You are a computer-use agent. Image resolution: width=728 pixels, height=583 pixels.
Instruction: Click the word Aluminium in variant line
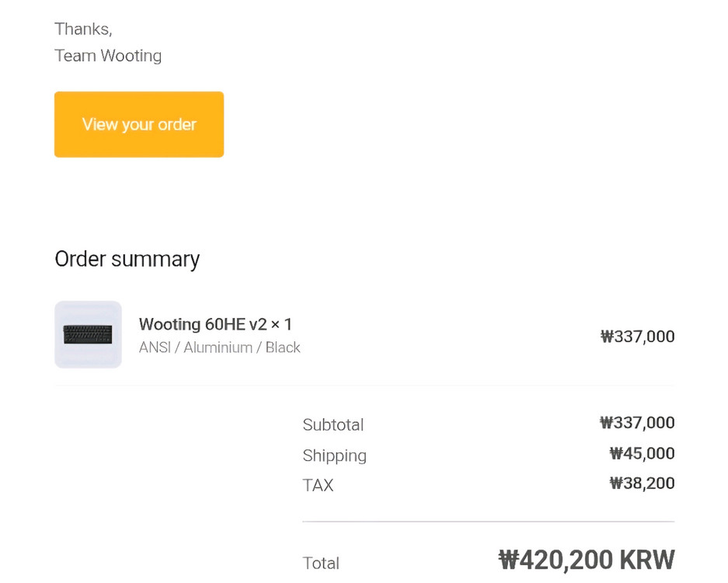coord(218,347)
